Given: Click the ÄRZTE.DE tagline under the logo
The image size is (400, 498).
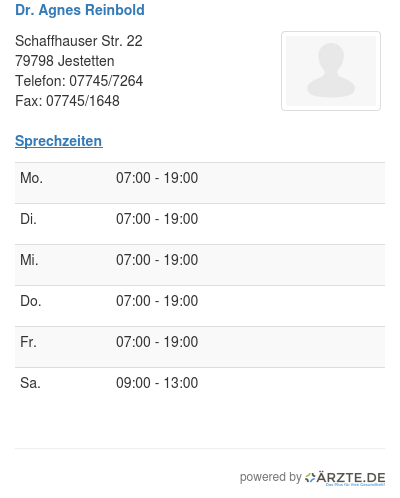Looking at the screenshot, I should [x=355, y=485].
